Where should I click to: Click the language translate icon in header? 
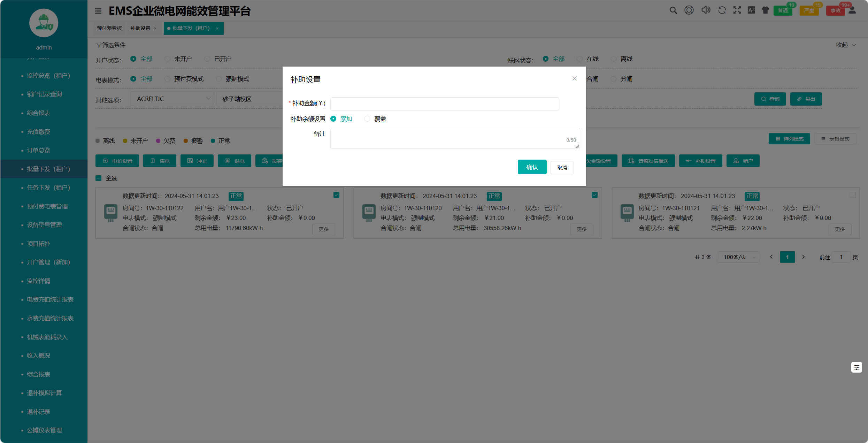[x=751, y=10]
